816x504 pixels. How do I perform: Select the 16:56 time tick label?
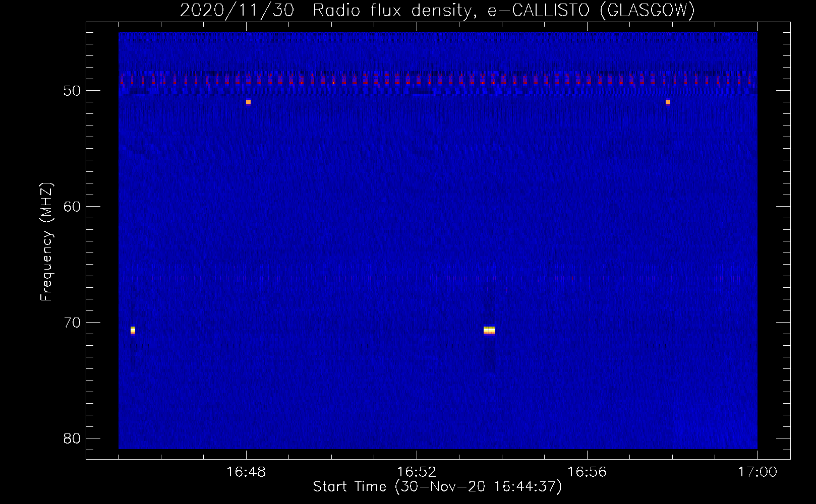pos(587,472)
